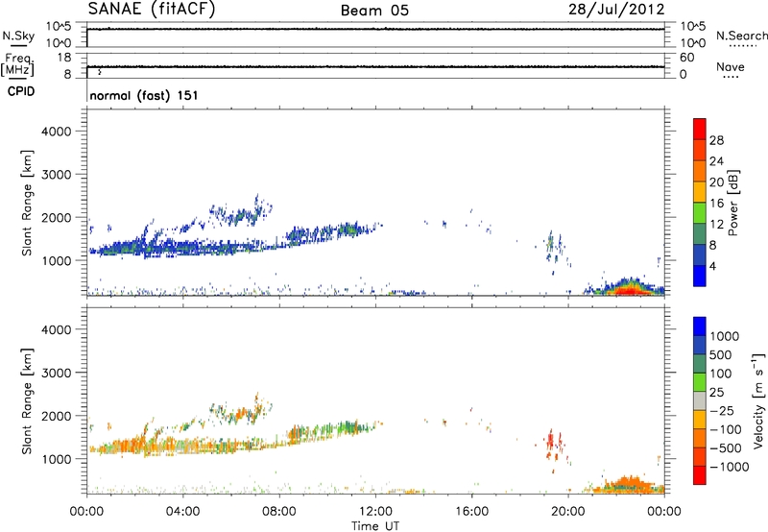Click the date 28/Jul/2012
The image size is (768, 532).
coord(616,10)
